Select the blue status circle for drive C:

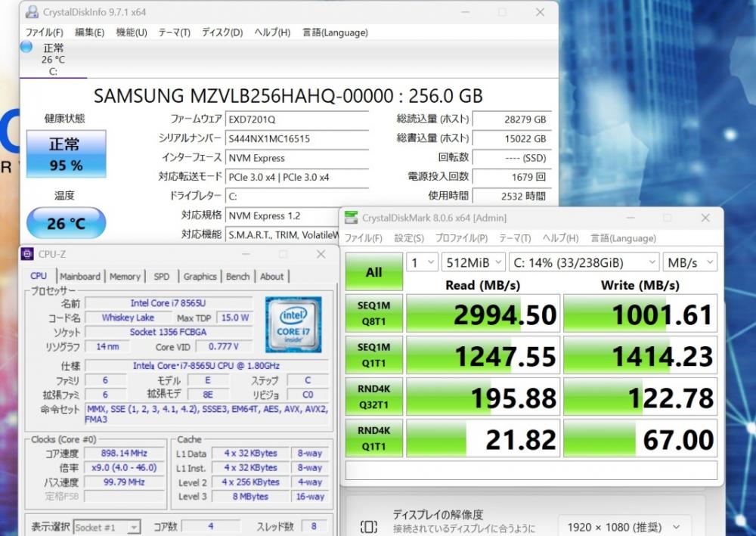[26, 47]
